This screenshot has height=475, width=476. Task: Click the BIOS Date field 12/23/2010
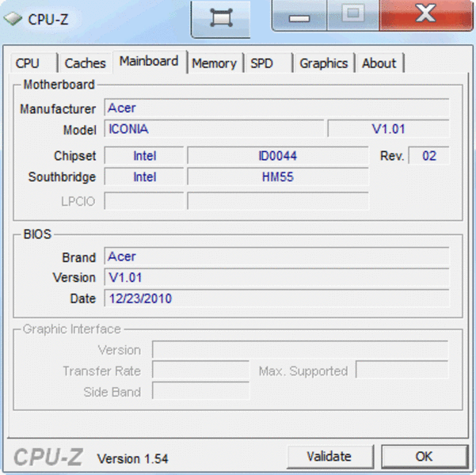point(276,298)
